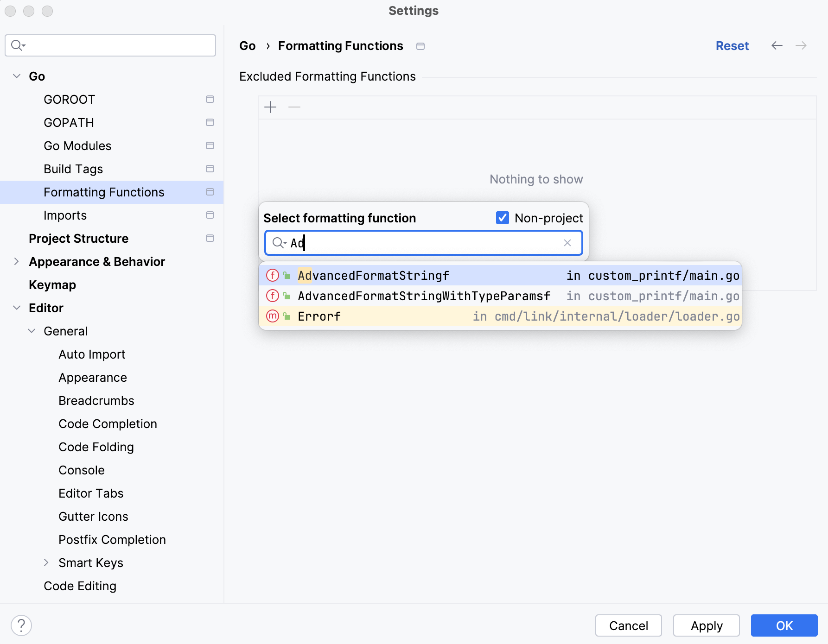828x644 pixels.
Task: Collapse the Editor settings group
Action: click(17, 308)
